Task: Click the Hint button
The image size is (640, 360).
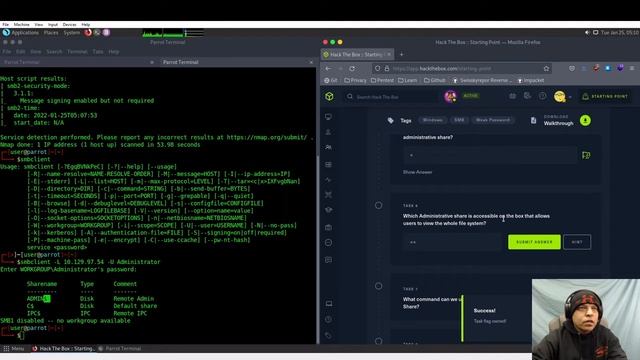Action: click(x=577, y=242)
